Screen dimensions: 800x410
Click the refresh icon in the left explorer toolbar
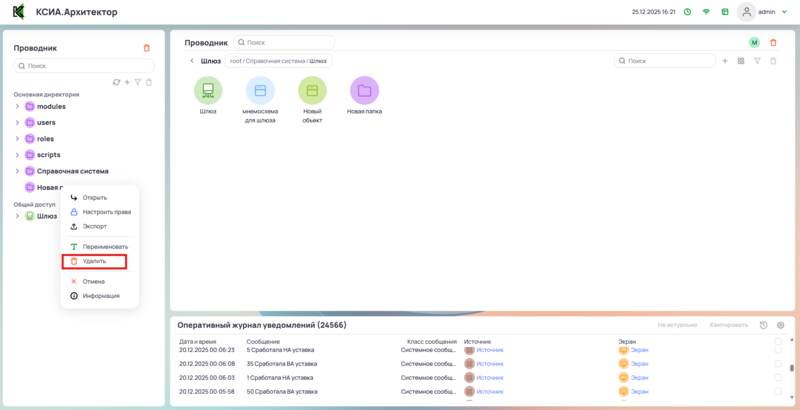pos(116,82)
